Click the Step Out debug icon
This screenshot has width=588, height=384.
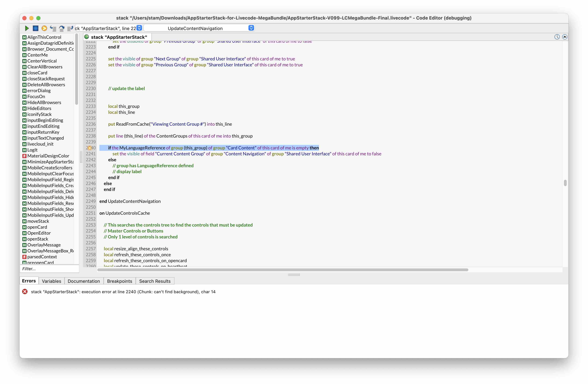pos(70,28)
